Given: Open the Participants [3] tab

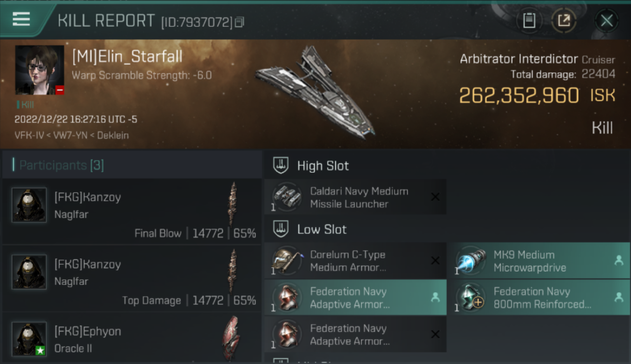Looking at the screenshot, I should click(62, 165).
